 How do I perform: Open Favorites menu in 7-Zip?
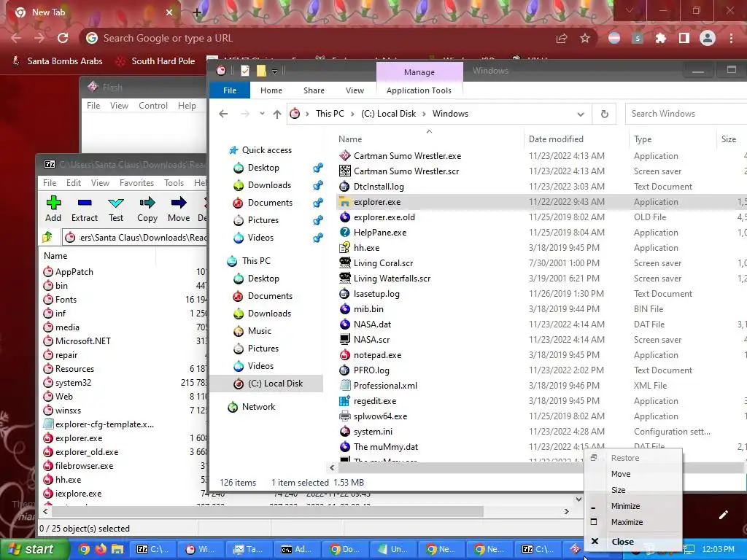[x=136, y=183]
